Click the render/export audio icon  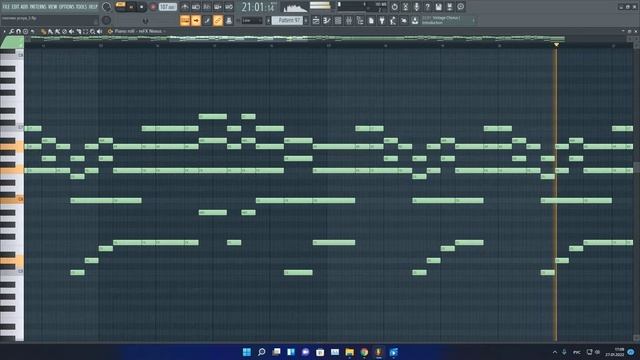[449, 7]
